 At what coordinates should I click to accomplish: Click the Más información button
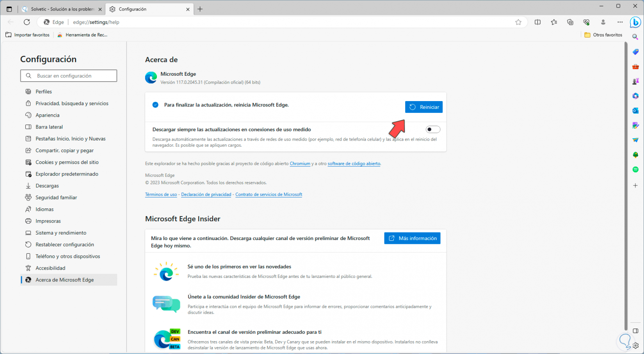tap(412, 238)
